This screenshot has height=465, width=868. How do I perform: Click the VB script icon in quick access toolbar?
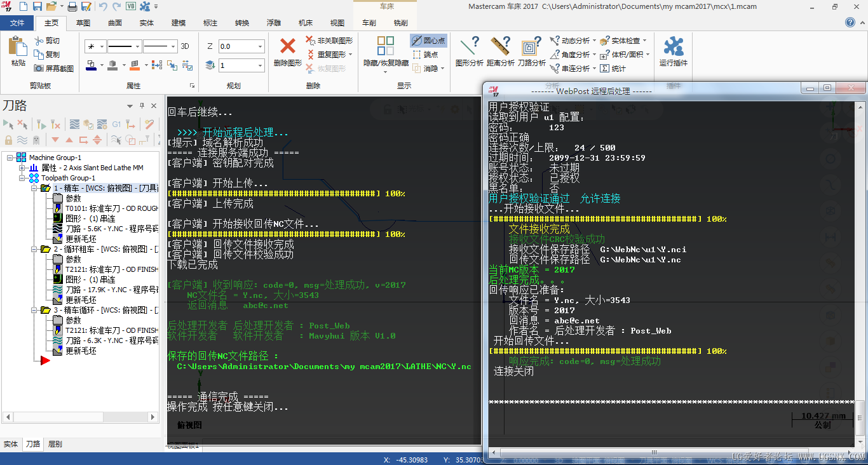[131, 6]
